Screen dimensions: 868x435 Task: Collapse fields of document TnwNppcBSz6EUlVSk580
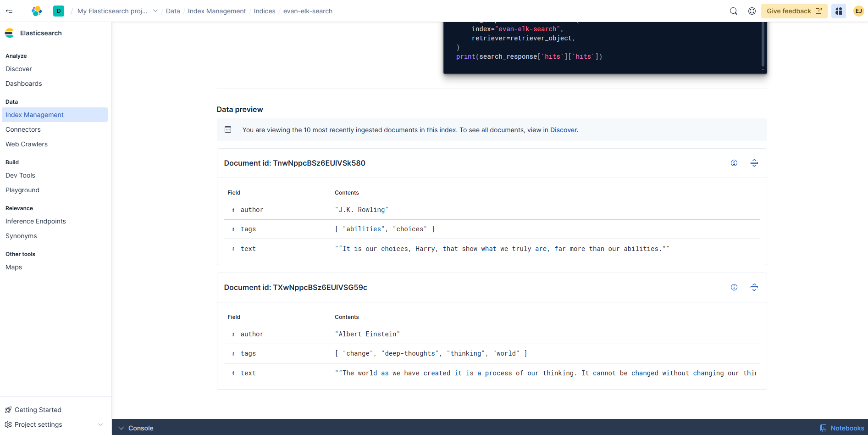click(754, 163)
